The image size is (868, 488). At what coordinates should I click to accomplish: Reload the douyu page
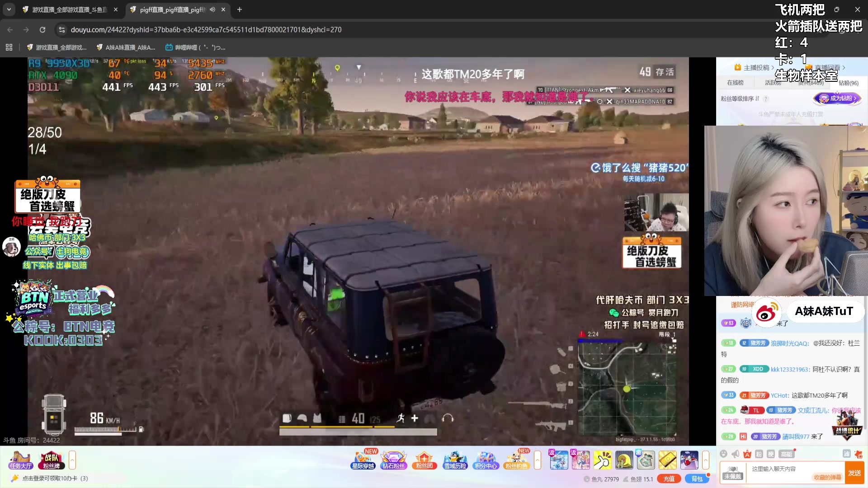pyautogui.click(x=42, y=30)
